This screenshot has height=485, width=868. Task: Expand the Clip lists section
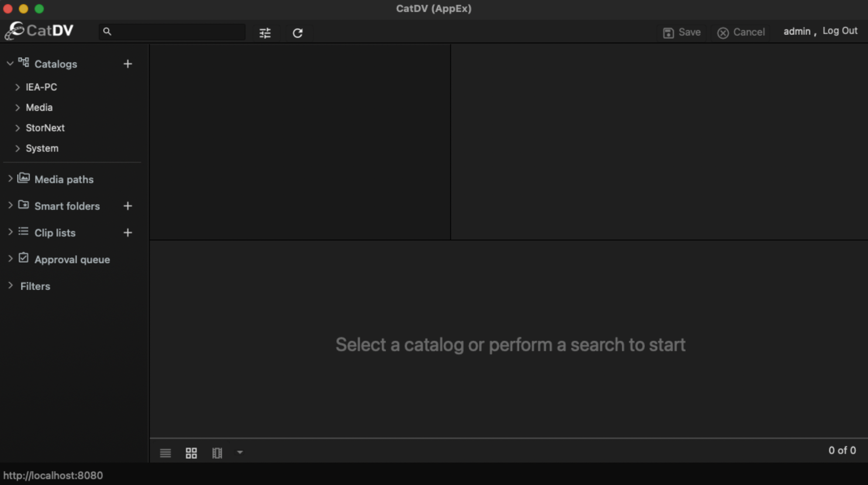pyautogui.click(x=10, y=232)
